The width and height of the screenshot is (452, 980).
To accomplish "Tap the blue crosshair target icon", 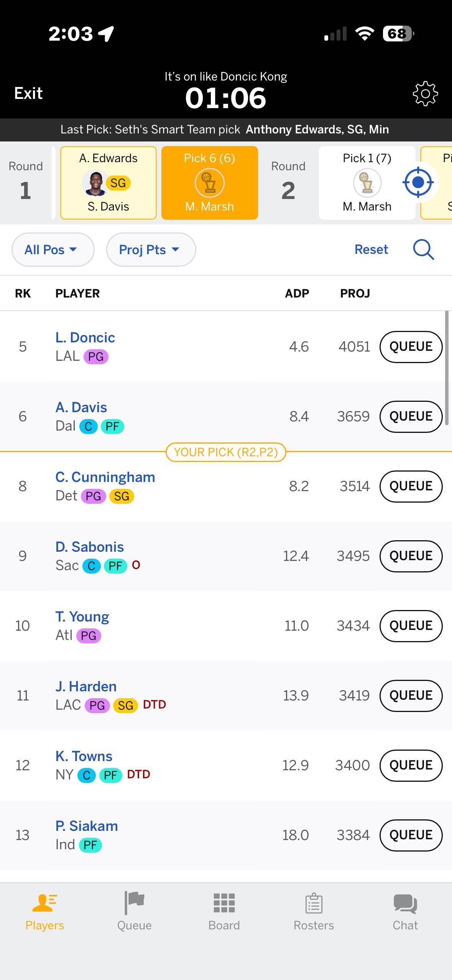I will [x=418, y=183].
